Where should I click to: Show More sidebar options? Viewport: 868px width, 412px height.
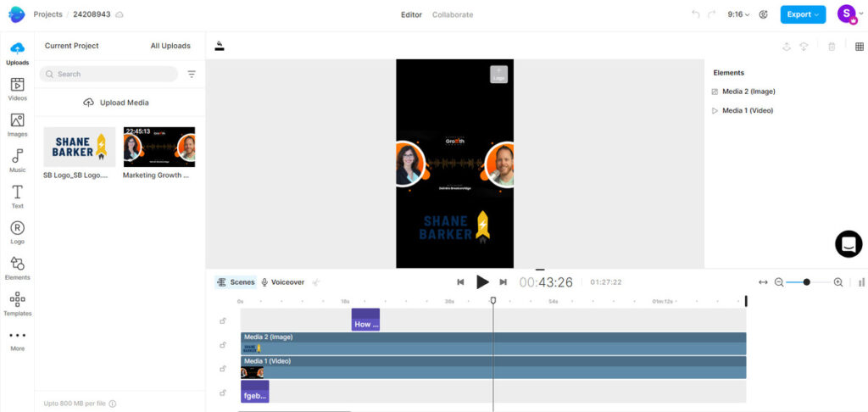click(x=17, y=340)
